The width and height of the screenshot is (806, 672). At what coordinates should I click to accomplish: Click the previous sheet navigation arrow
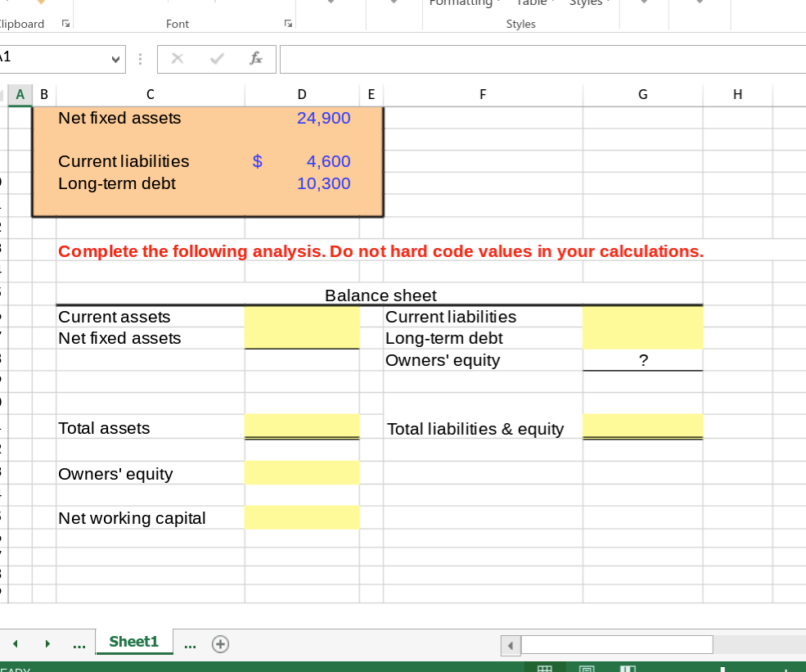click(15, 644)
